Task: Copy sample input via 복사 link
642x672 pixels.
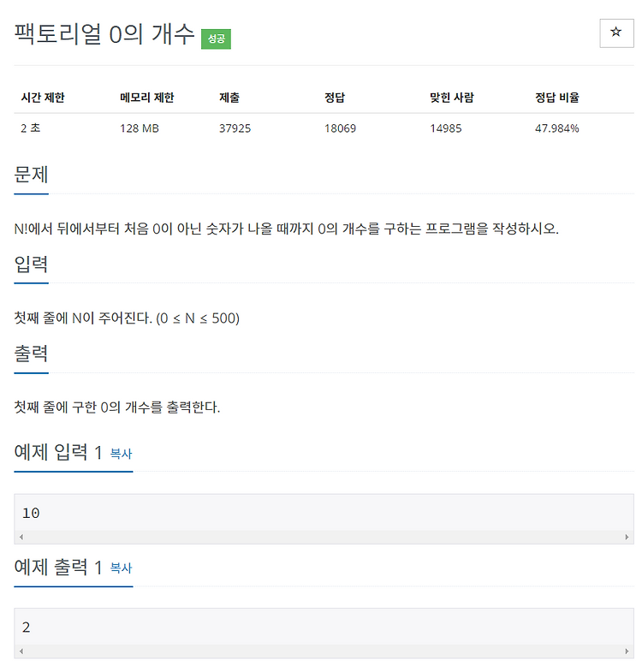Action: (x=121, y=454)
